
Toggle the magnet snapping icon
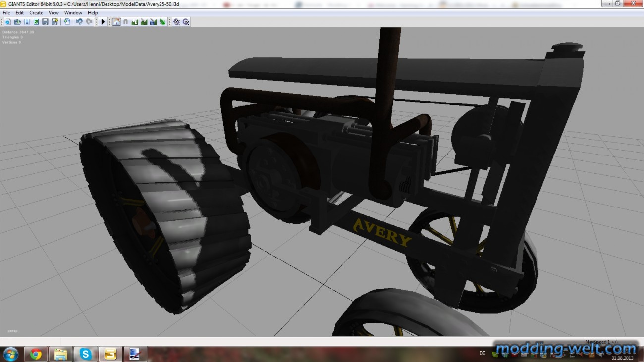[x=125, y=22]
